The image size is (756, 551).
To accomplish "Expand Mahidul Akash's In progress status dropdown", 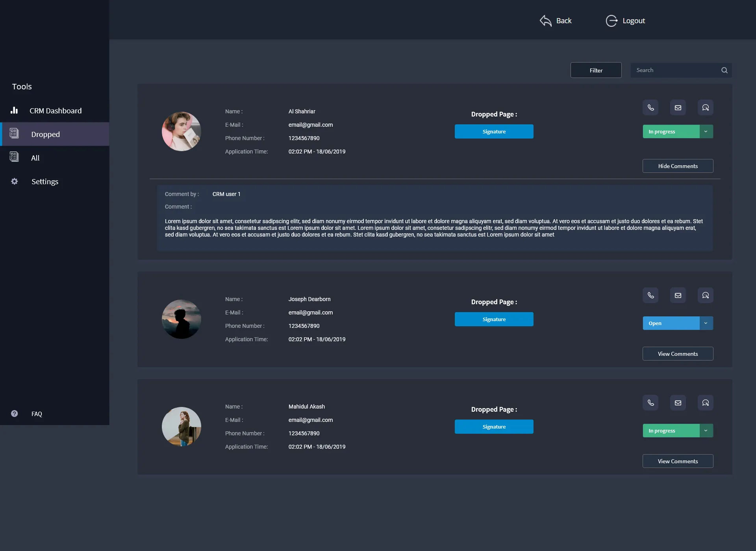I will [706, 431].
